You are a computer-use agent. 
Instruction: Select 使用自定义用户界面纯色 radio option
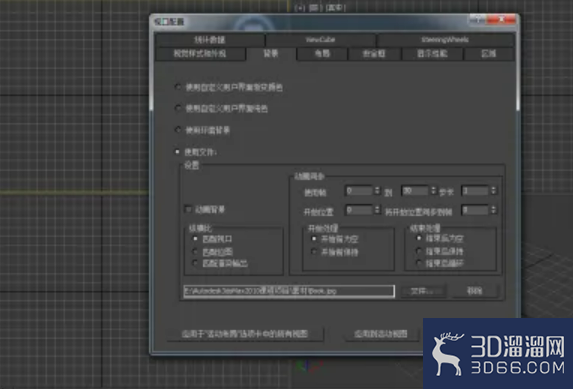[178, 108]
